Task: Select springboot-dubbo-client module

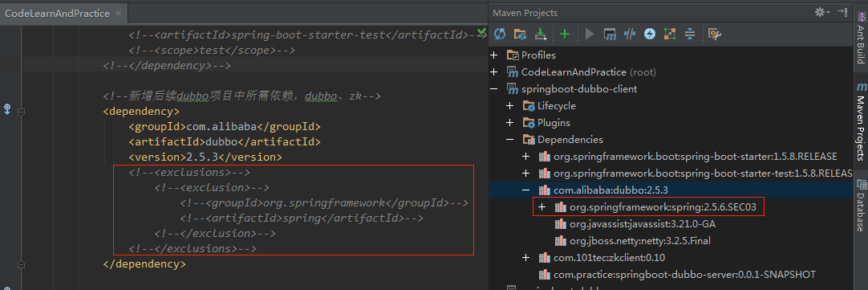Action: [579, 88]
